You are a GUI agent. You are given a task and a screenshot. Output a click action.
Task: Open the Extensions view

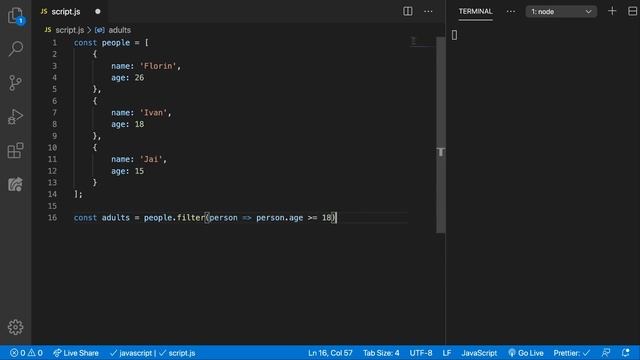pyautogui.click(x=16, y=151)
